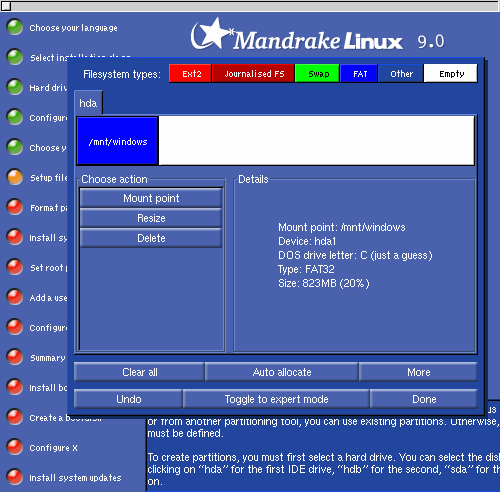500x492 pixels.
Task: Click red light beside Format partitions step
Action: pyautogui.click(x=15, y=207)
